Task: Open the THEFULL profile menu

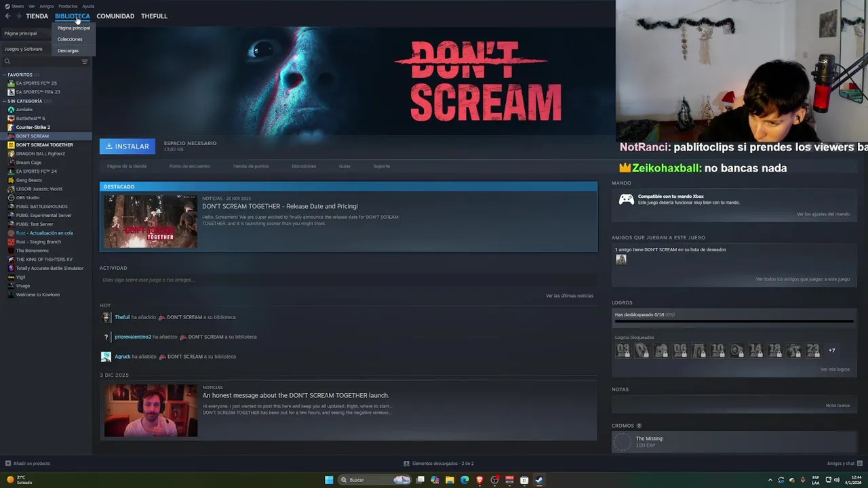Action: (x=154, y=16)
